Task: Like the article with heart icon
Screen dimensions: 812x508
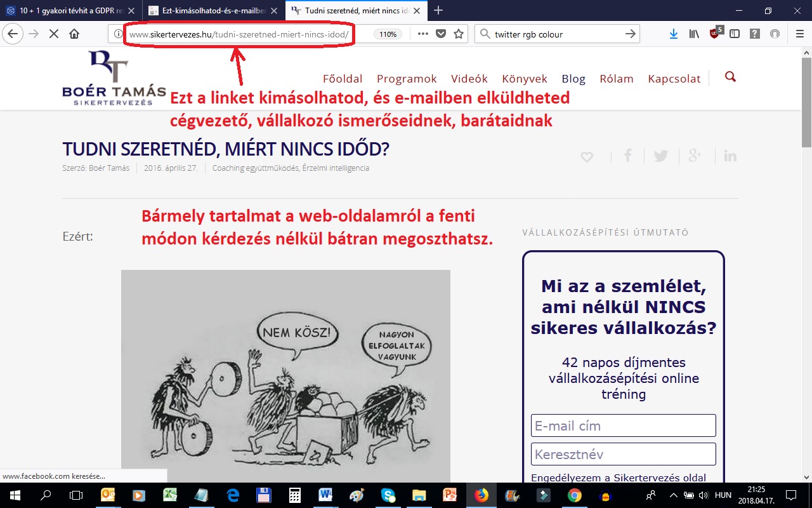Action: (587, 157)
